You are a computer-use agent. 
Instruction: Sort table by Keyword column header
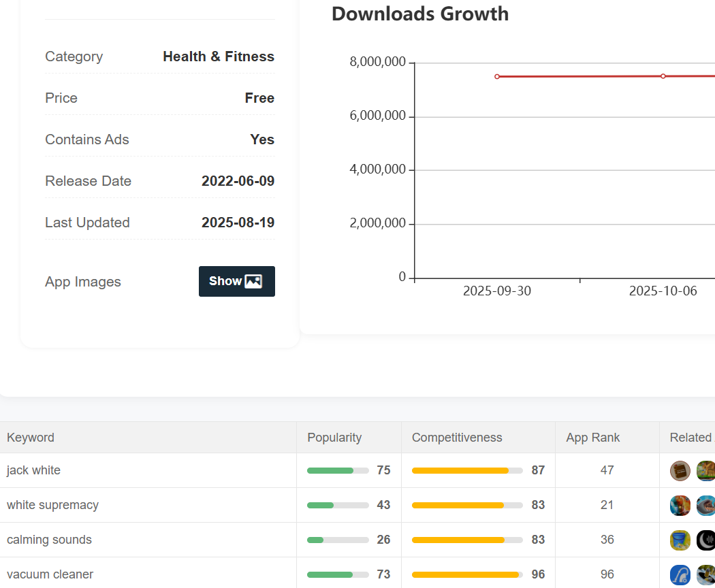pos(31,438)
